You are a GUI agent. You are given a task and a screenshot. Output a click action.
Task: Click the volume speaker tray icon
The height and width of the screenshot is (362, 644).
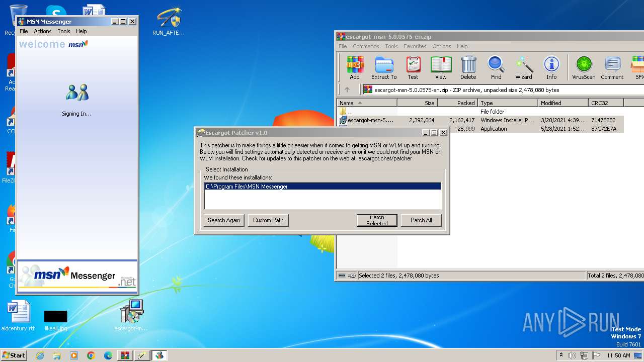point(572,355)
